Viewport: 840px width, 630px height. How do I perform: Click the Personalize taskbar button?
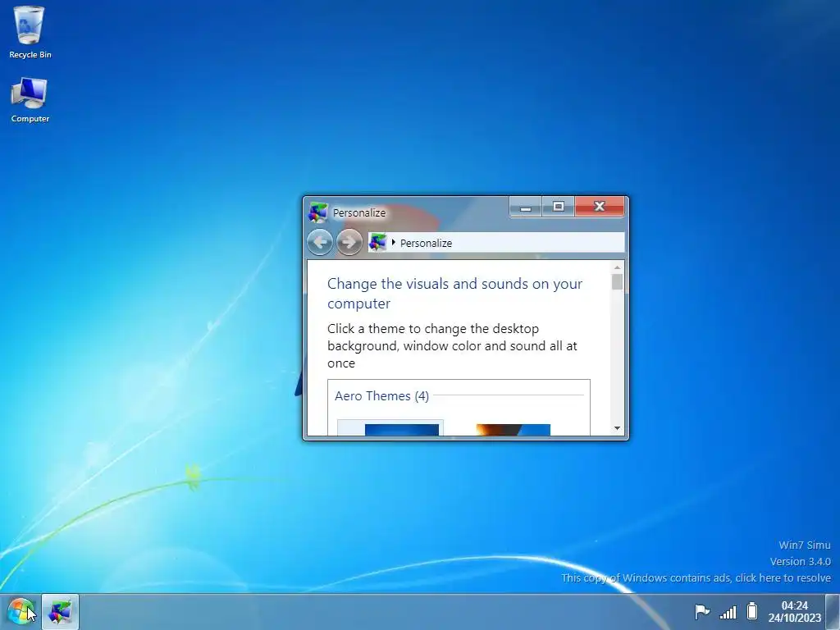coord(60,612)
